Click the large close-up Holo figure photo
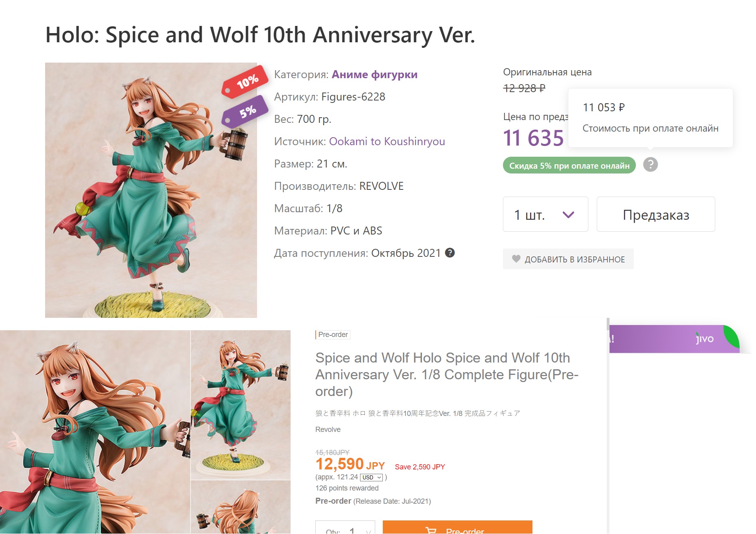This screenshot has width=756, height=534. [95, 432]
